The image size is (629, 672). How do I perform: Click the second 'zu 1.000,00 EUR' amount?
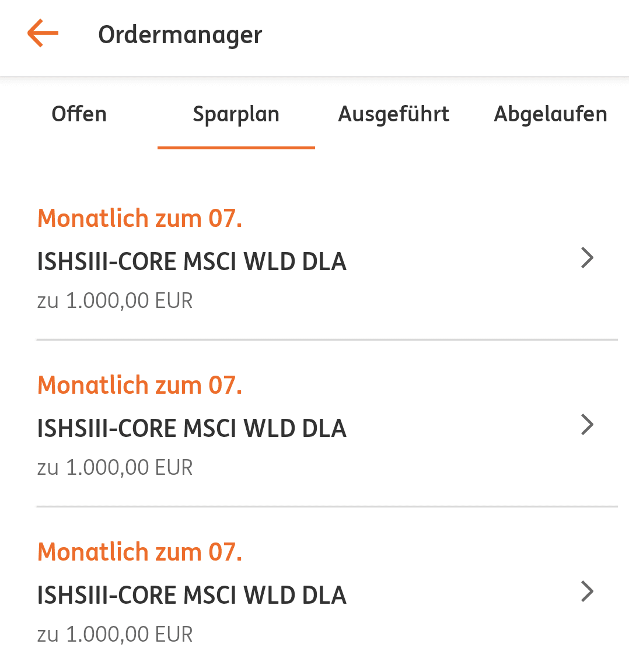click(x=115, y=468)
